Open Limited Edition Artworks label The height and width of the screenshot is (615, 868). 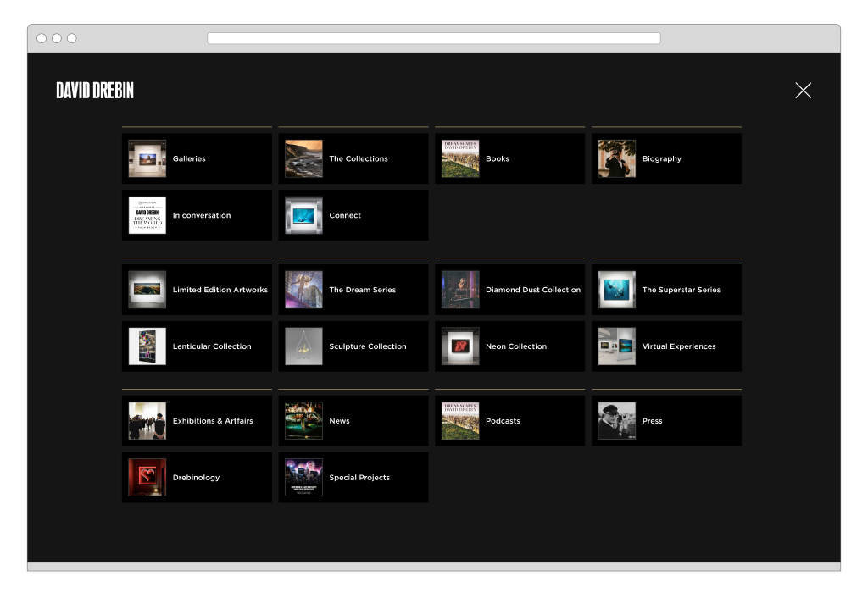(x=220, y=290)
